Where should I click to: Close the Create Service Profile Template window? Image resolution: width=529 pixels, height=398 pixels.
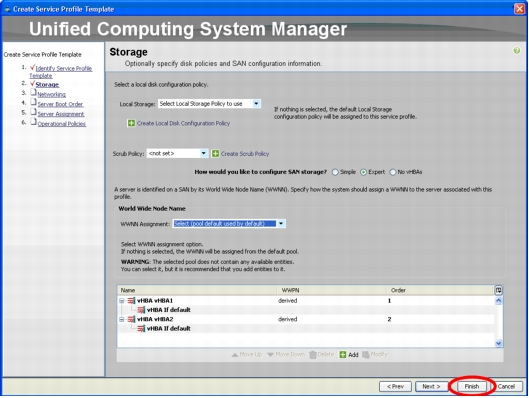point(519,9)
